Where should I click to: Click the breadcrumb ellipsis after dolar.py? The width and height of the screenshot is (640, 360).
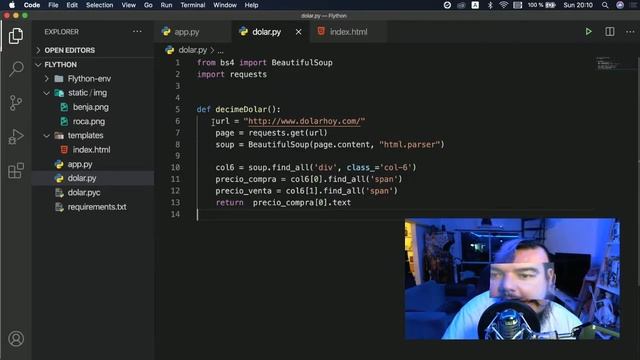pyautogui.click(x=220, y=51)
